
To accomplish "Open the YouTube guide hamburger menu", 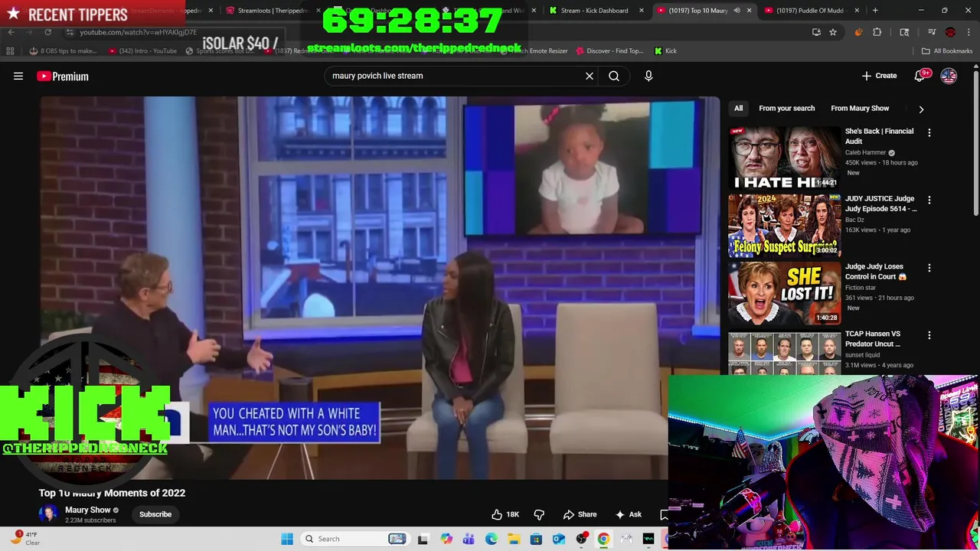I will 18,76.
